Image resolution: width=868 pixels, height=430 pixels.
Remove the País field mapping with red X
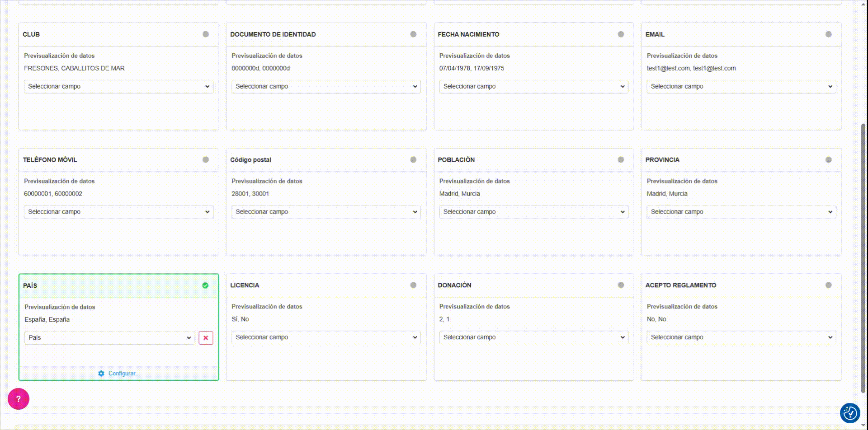tap(206, 338)
